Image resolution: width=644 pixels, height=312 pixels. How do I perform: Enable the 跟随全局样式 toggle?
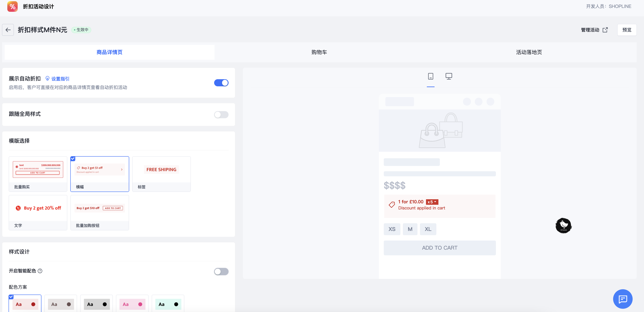(221, 115)
